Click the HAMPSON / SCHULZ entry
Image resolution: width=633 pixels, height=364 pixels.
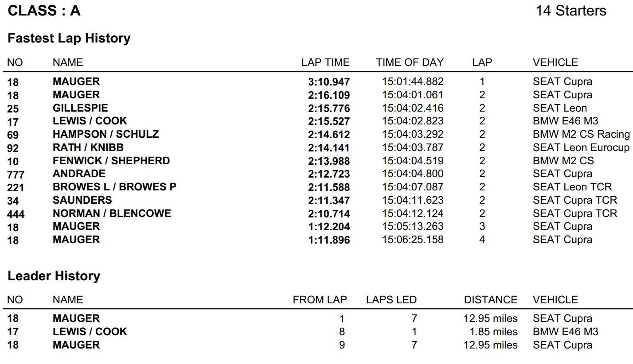point(105,134)
